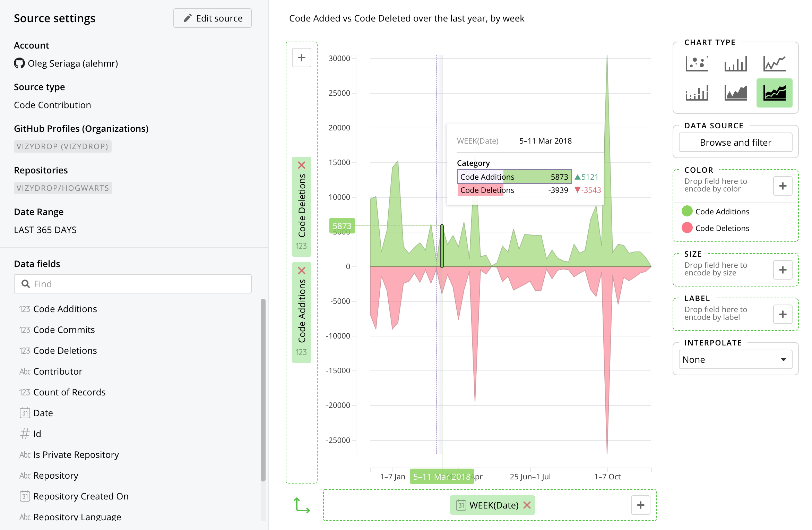
Task: Choose the line chart type icon
Action: (774, 64)
